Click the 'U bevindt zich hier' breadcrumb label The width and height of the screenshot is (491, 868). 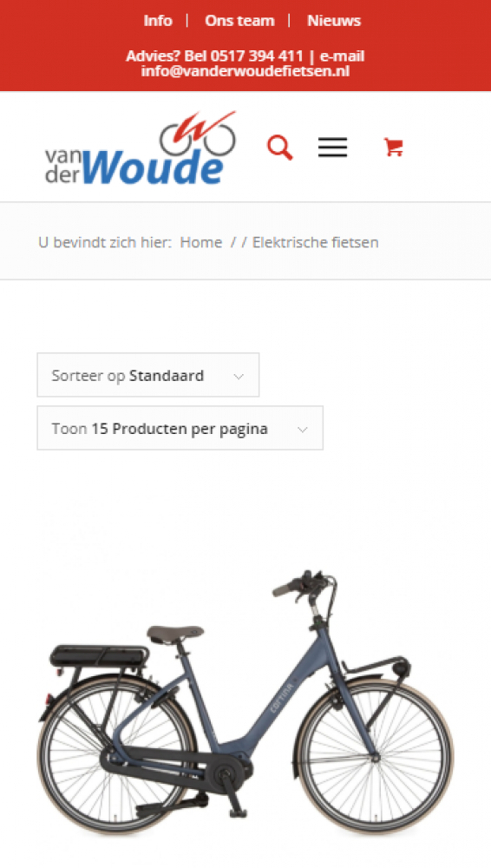pos(105,242)
